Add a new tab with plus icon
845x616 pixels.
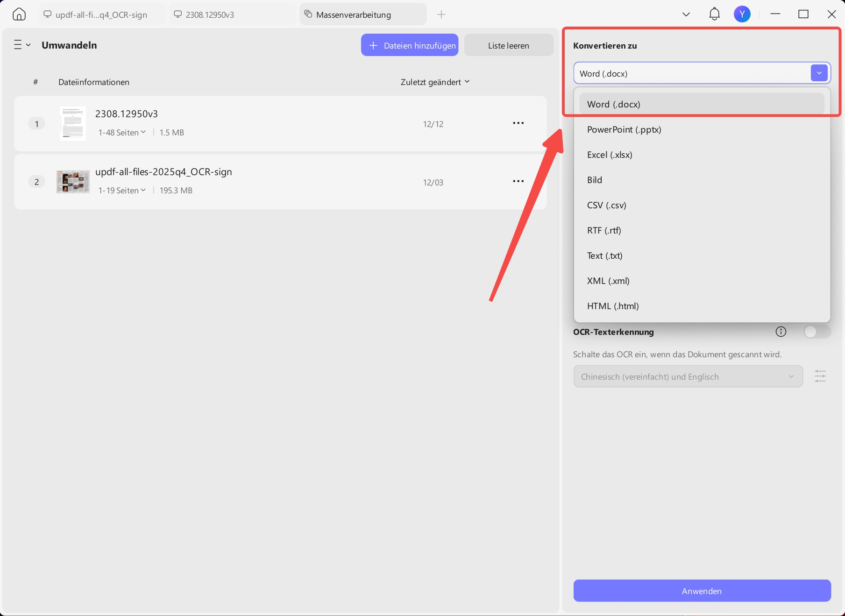pos(441,14)
